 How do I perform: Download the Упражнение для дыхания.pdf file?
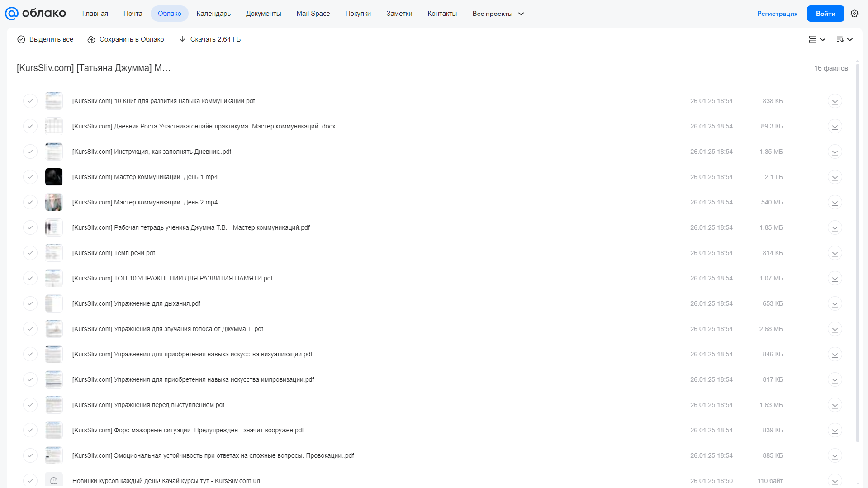pos(835,303)
